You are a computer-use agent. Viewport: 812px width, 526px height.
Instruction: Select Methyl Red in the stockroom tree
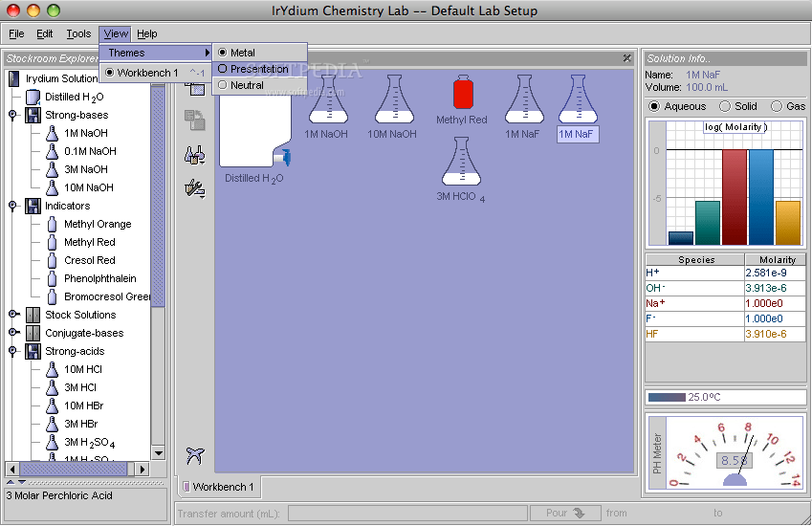(90, 242)
